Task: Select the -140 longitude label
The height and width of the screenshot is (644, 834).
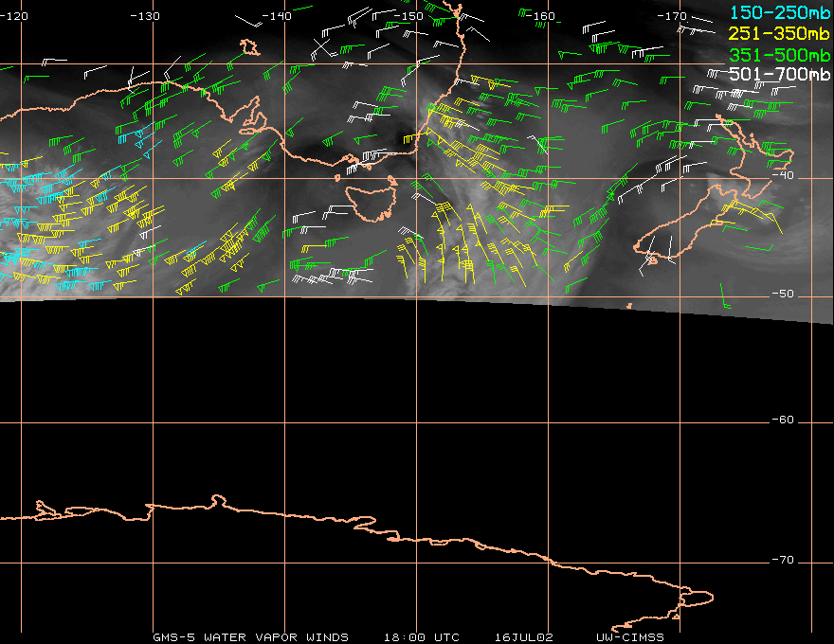Action: 277,16
